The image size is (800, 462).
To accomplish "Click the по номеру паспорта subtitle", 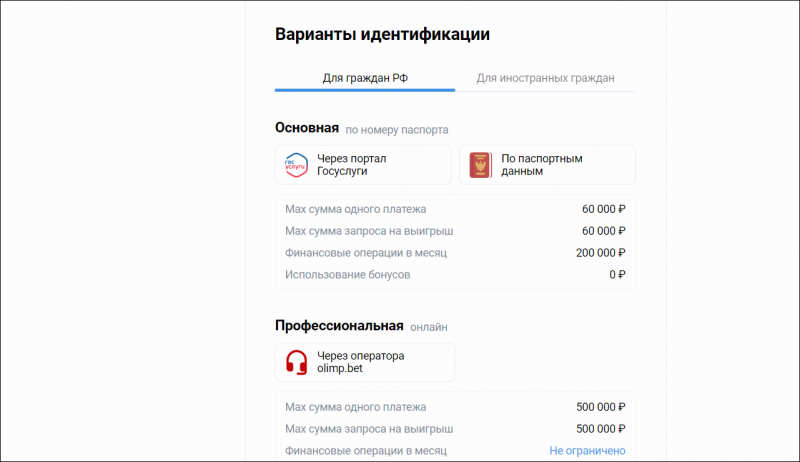I will tap(397, 130).
